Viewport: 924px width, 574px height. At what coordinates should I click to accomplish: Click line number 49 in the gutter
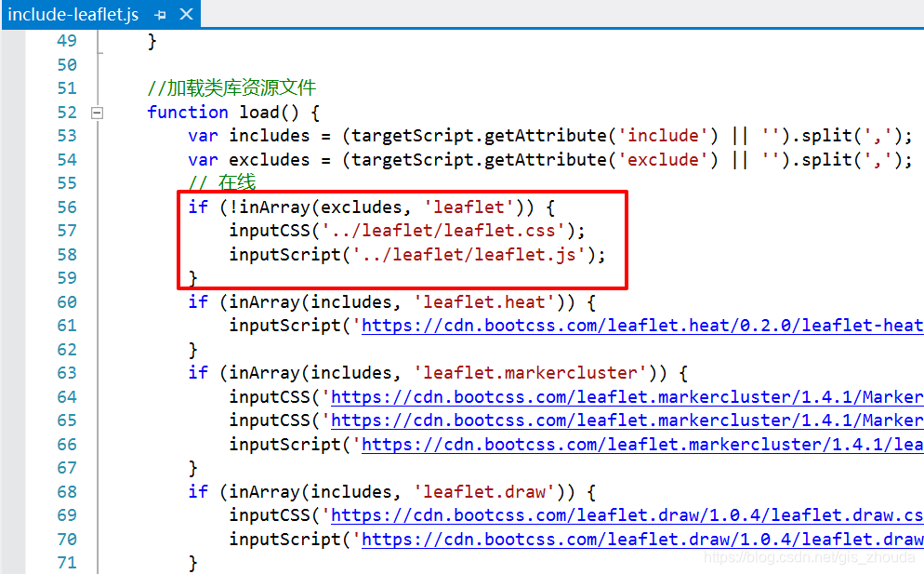[x=66, y=40]
